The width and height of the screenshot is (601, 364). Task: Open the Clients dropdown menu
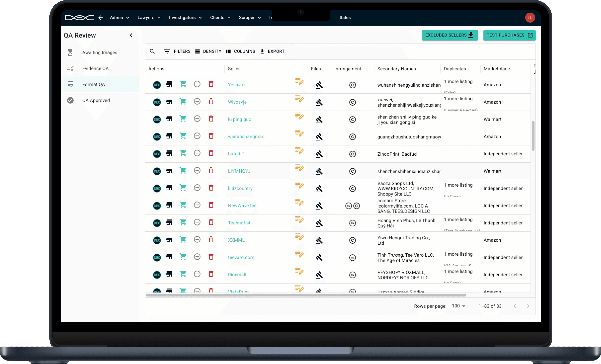click(221, 18)
